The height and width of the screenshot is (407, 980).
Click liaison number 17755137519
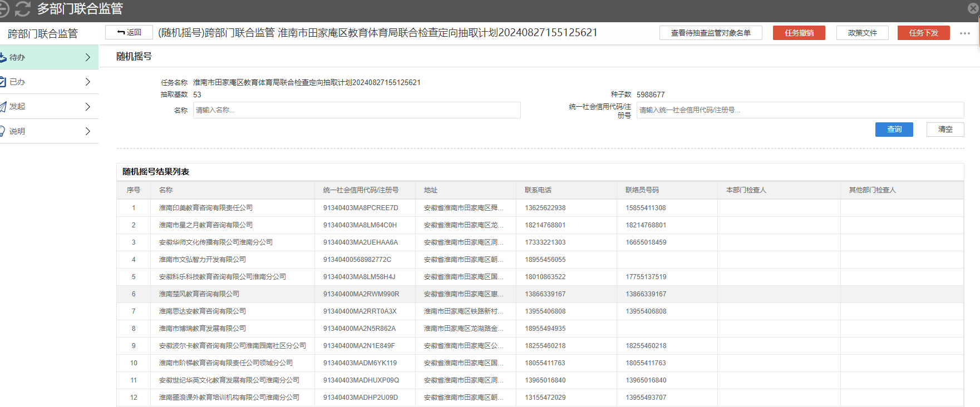[x=646, y=277]
